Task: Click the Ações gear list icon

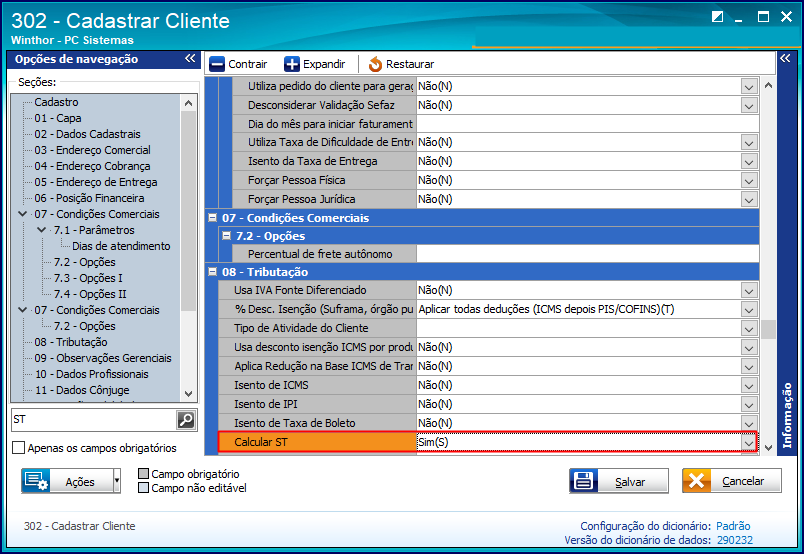Action: pos(36,481)
